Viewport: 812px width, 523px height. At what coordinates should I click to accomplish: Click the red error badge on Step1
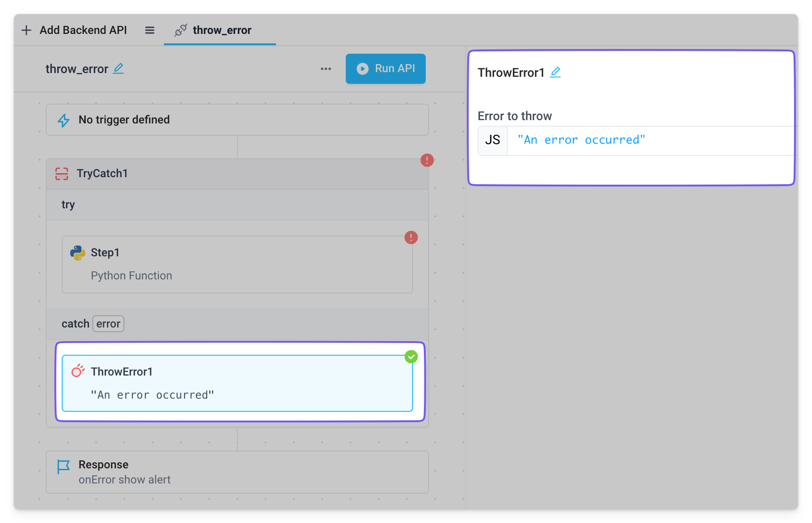(411, 237)
